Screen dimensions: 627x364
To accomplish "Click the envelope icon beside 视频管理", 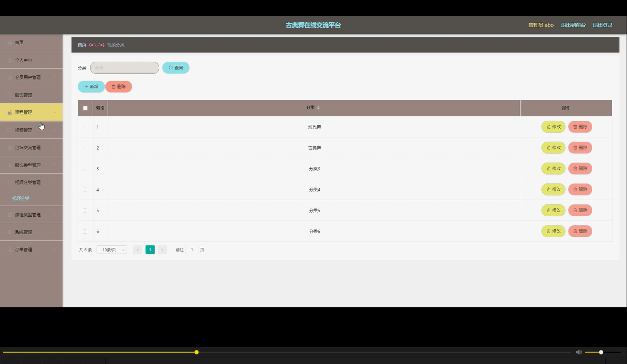I will [10, 130].
